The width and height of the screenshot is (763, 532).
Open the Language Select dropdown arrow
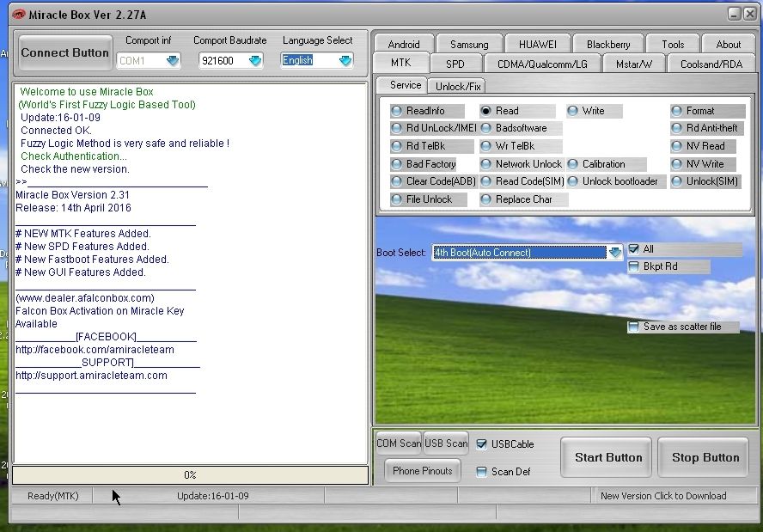[x=345, y=61]
